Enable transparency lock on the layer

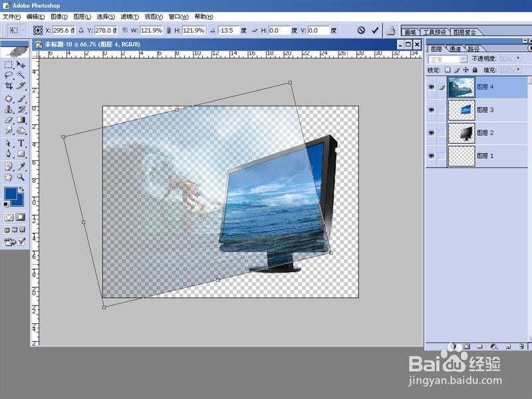[448, 69]
